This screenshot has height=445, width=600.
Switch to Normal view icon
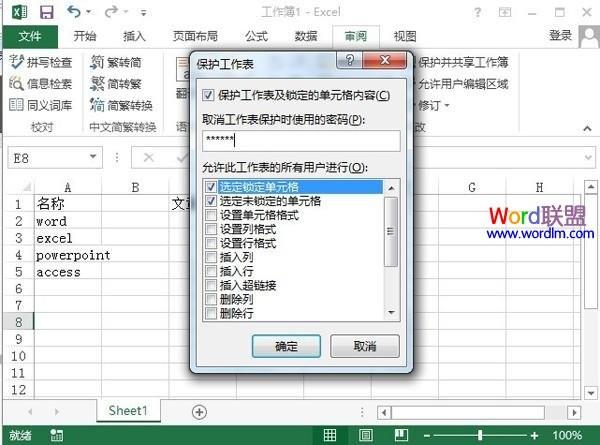click(x=330, y=435)
